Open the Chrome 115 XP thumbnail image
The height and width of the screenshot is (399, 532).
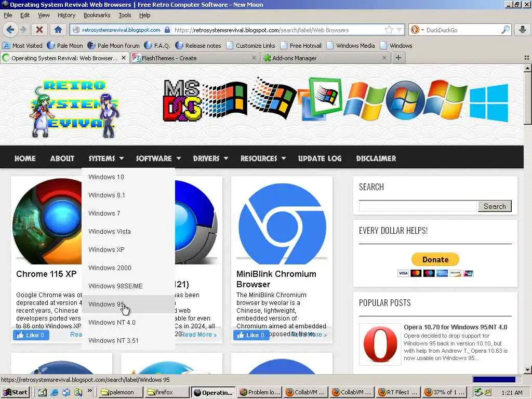47,221
